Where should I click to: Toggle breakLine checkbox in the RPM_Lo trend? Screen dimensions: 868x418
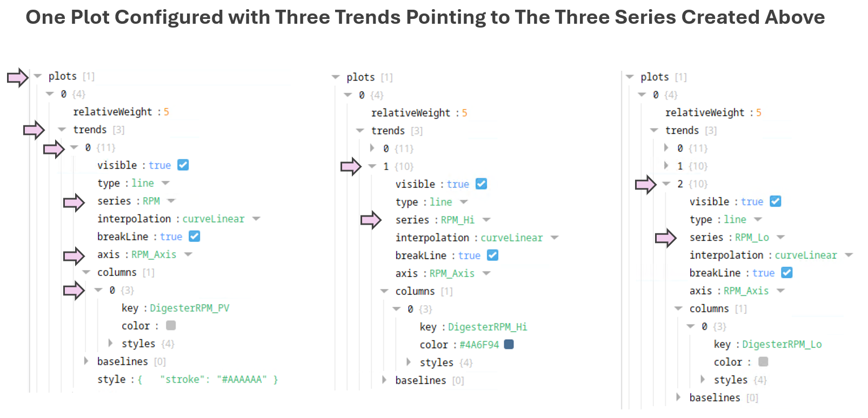(787, 273)
